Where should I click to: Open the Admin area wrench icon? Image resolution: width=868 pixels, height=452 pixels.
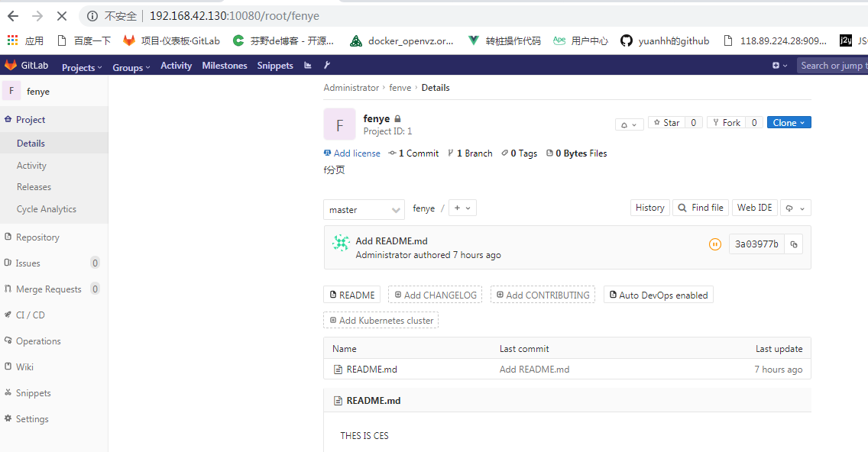pyautogui.click(x=326, y=66)
